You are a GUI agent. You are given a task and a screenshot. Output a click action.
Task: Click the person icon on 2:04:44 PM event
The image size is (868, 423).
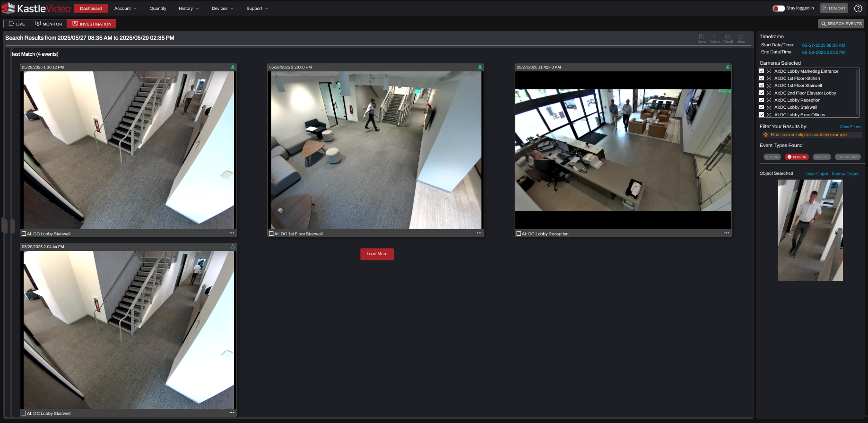(233, 247)
